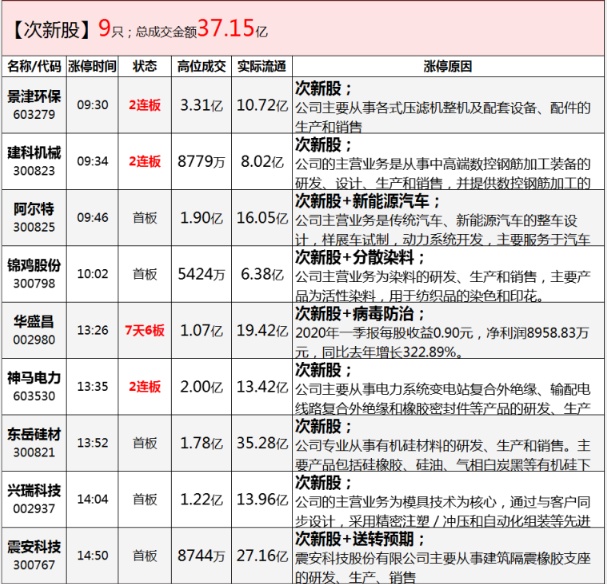Click the 09:46 limit-up time cell
The height and width of the screenshot is (584, 607).
pos(93,218)
